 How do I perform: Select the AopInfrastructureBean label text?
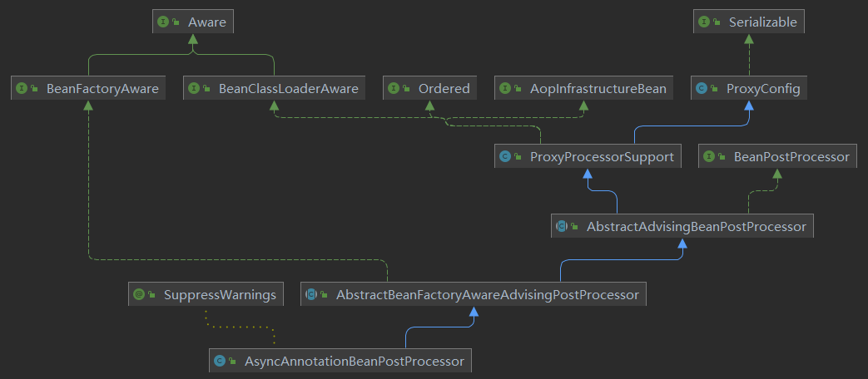coord(598,89)
